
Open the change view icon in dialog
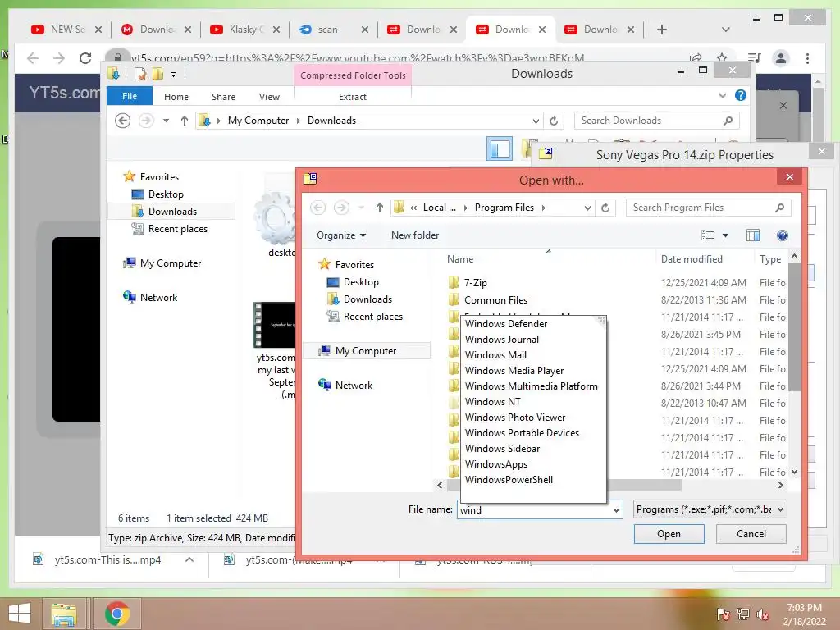[x=708, y=235]
